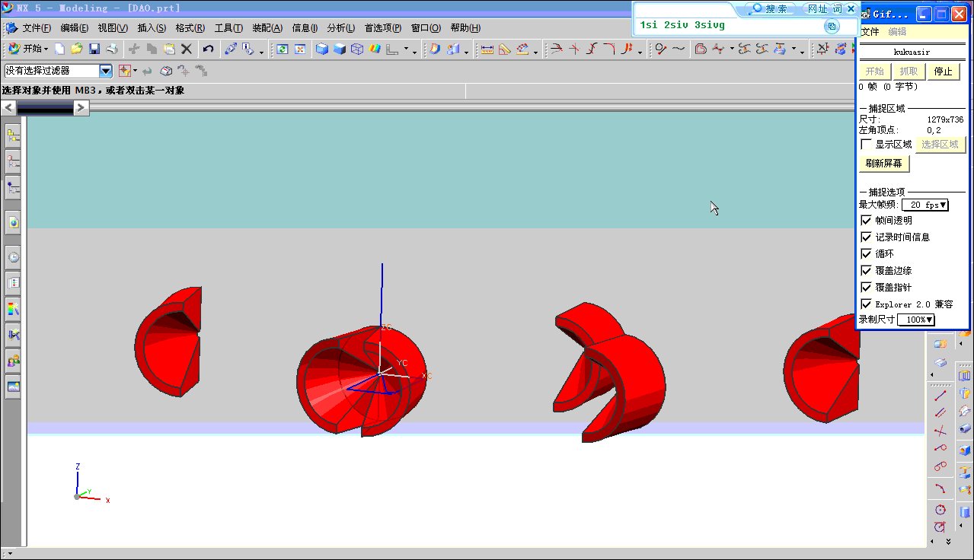Click the Print icon in the toolbar

click(112, 49)
